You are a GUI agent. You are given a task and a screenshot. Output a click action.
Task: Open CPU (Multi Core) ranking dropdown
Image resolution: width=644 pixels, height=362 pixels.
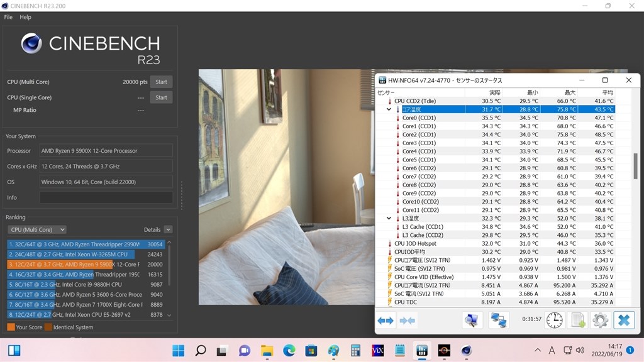(37, 229)
